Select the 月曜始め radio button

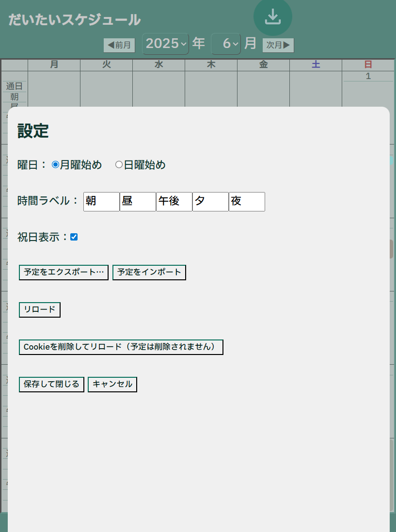55,165
